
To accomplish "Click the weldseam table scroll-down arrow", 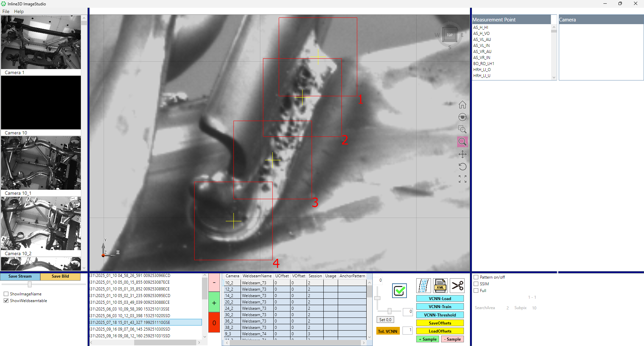I will [369, 337].
